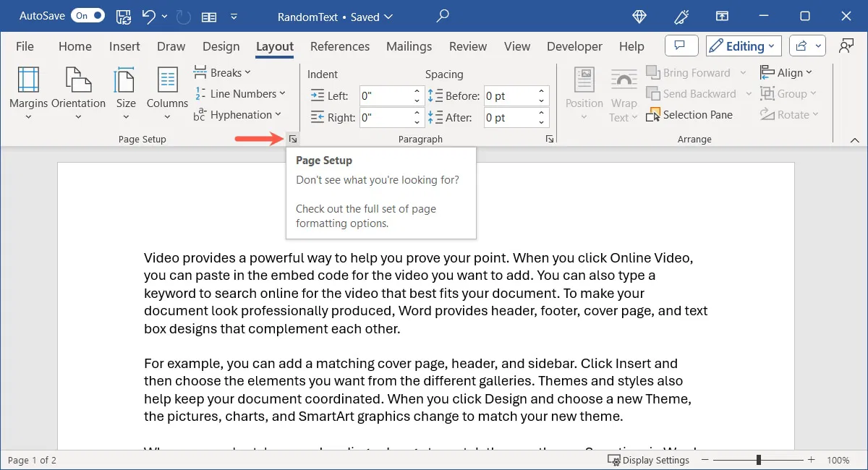Expand the Line Numbers menu
The height and width of the screenshot is (470, 868).
pos(242,93)
